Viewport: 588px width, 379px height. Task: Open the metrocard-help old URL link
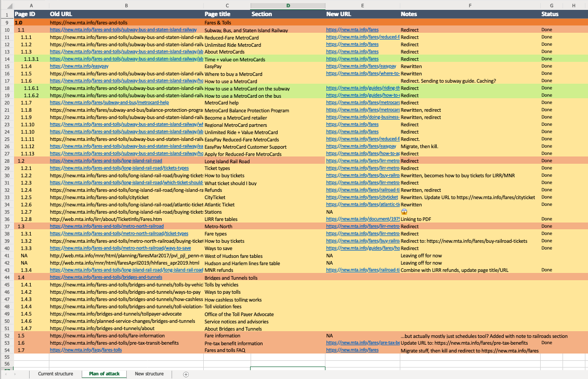[x=109, y=102]
